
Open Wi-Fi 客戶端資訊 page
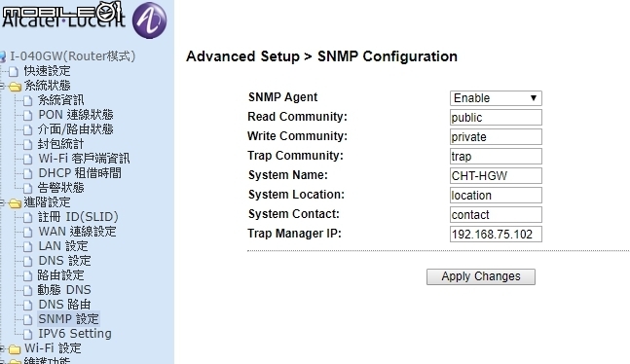click(x=84, y=159)
